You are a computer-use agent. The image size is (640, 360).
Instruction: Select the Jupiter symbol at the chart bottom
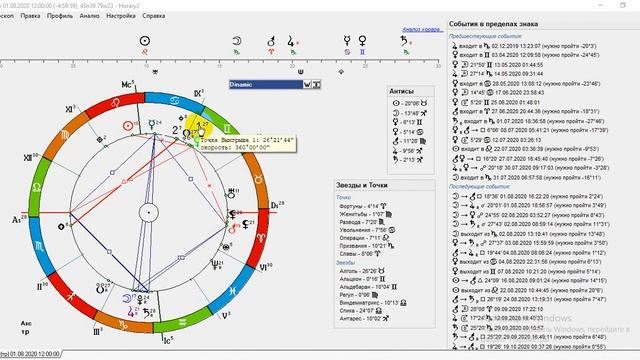point(131,312)
